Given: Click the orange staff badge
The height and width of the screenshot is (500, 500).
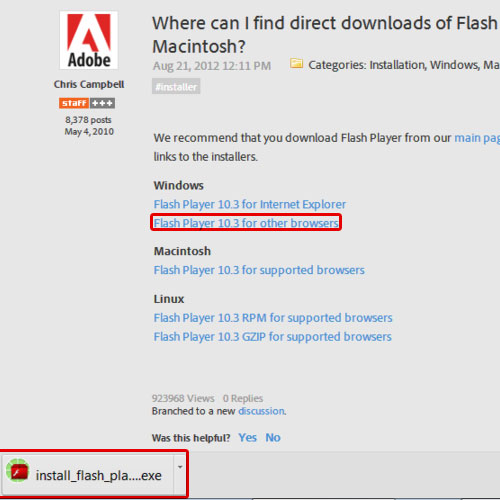Looking at the screenshot, I should (74, 103).
